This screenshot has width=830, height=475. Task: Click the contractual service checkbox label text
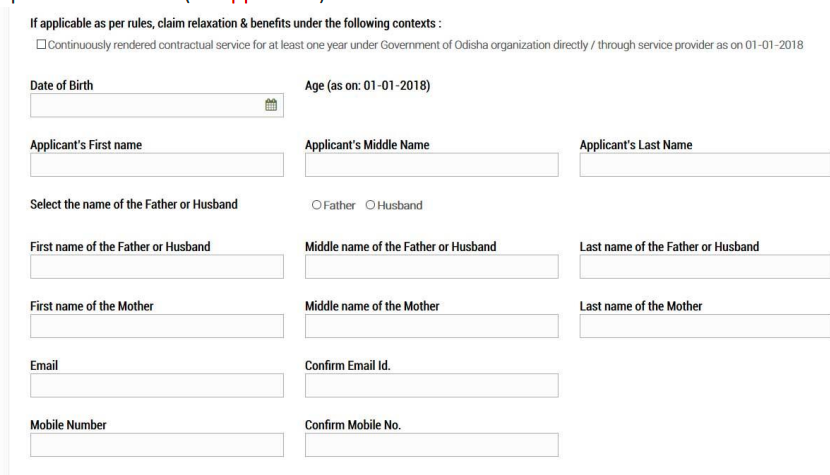(x=426, y=45)
